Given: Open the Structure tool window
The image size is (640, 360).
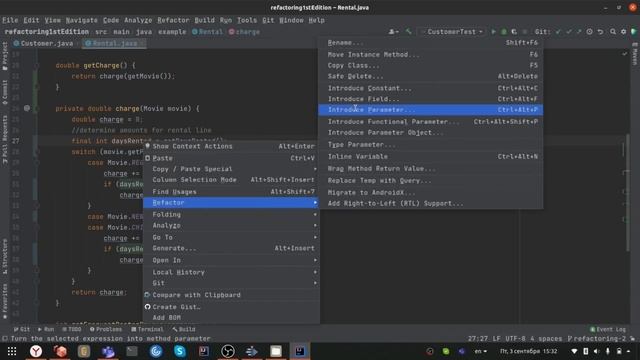Looking at the screenshot, I should [5, 256].
